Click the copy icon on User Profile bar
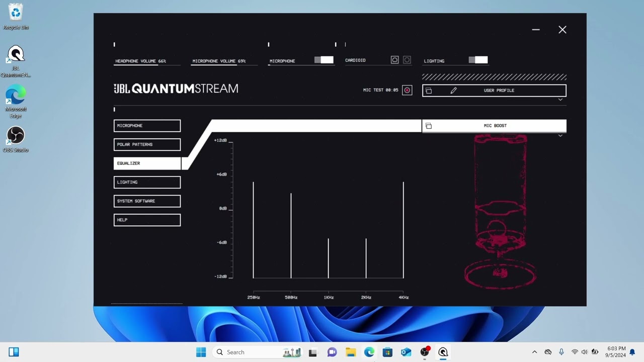The width and height of the screenshot is (644, 362). [429, 90]
